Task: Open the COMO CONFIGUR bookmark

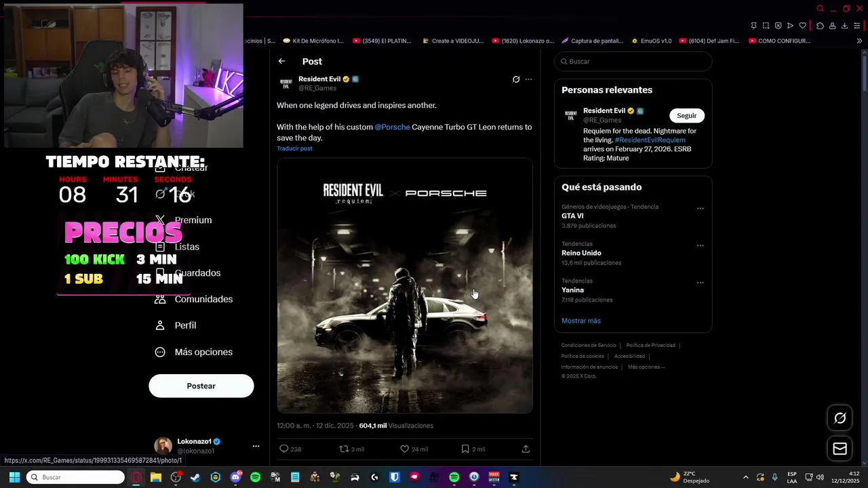Action: [x=780, y=41]
